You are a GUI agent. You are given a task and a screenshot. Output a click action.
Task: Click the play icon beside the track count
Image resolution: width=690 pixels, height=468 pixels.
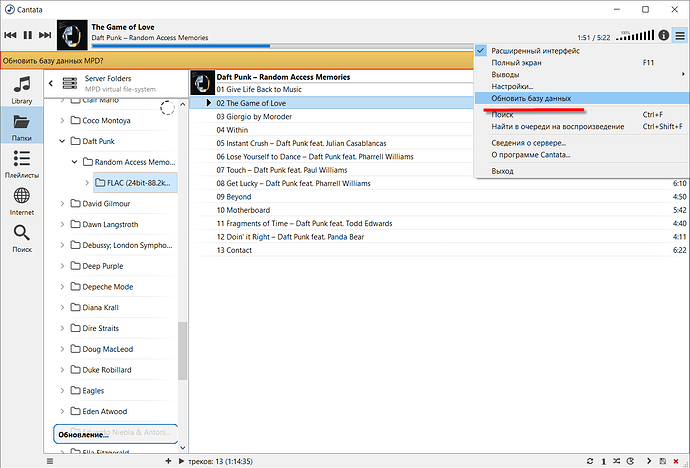click(181, 461)
